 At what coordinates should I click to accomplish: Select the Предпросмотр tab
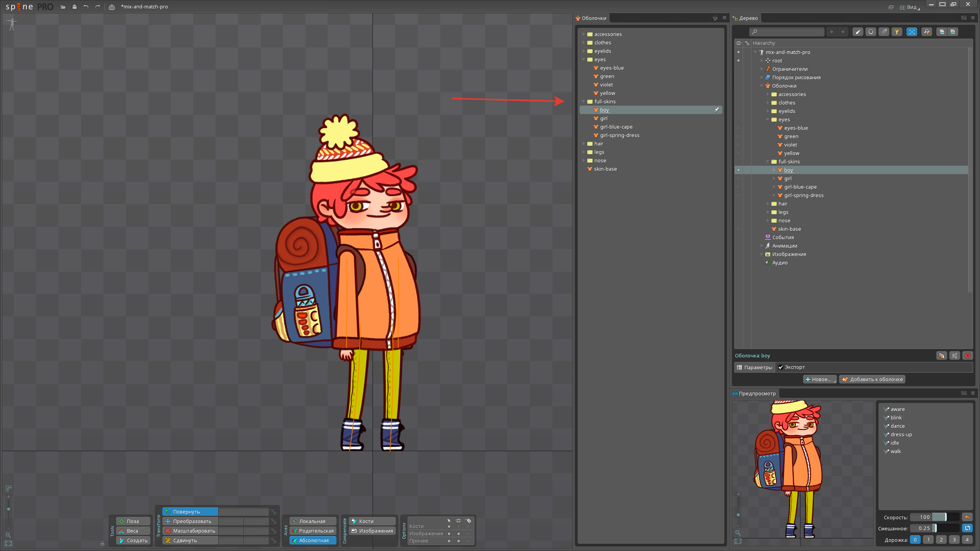pyautogui.click(x=756, y=393)
